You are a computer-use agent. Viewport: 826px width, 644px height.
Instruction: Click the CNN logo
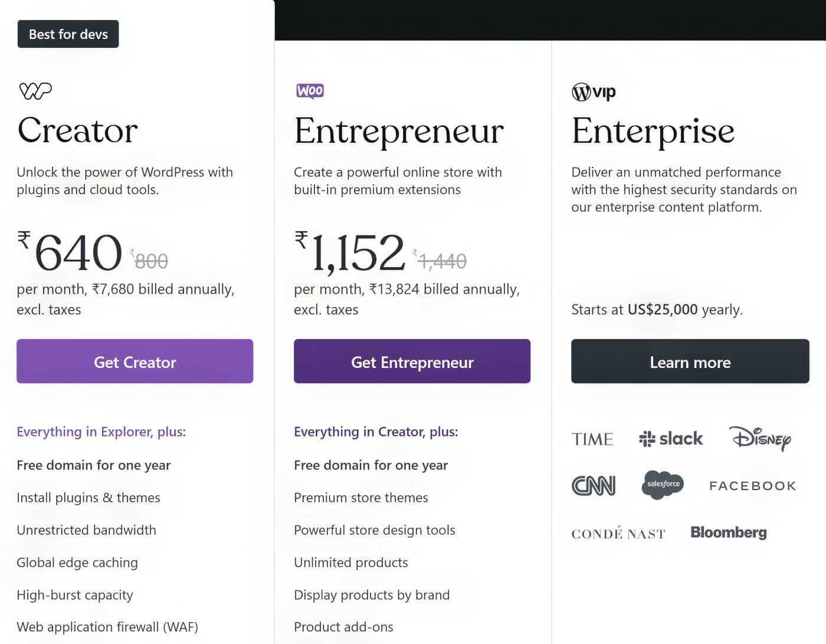coord(594,485)
